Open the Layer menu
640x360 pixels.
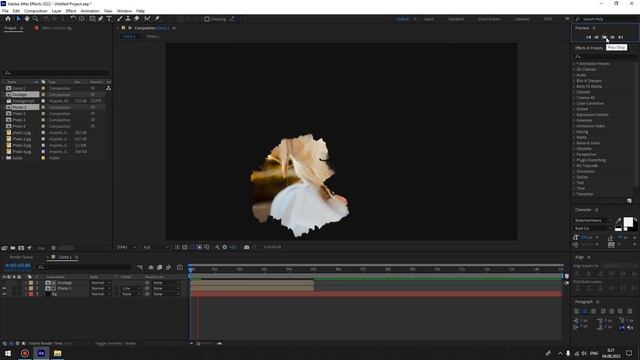point(57,11)
